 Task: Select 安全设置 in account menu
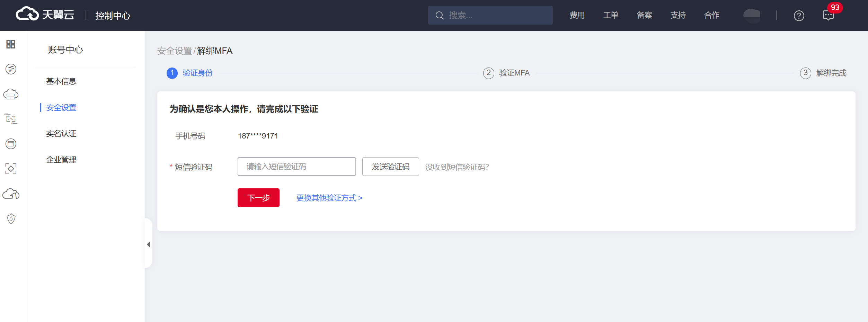pos(61,108)
